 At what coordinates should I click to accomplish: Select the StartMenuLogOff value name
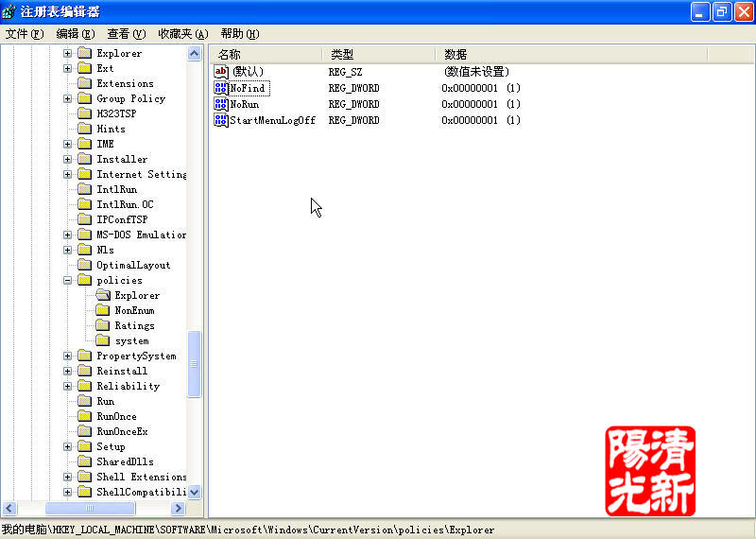(x=272, y=120)
